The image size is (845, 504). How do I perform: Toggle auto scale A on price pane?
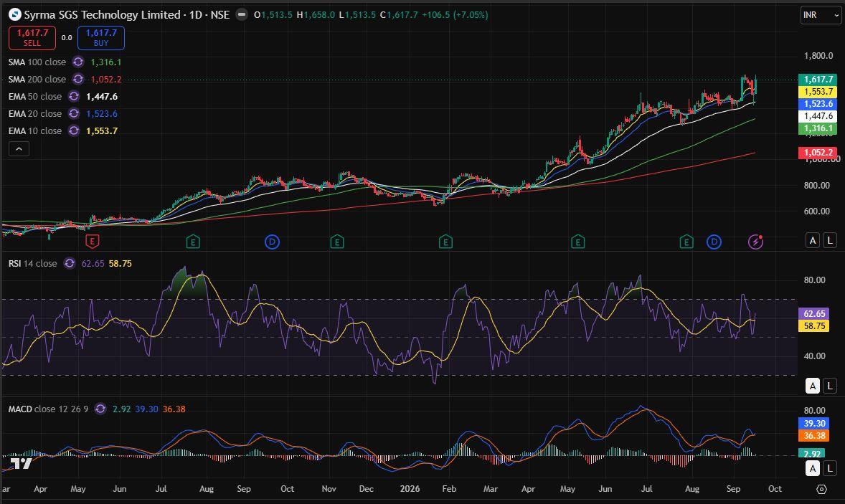click(x=813, y=240)
